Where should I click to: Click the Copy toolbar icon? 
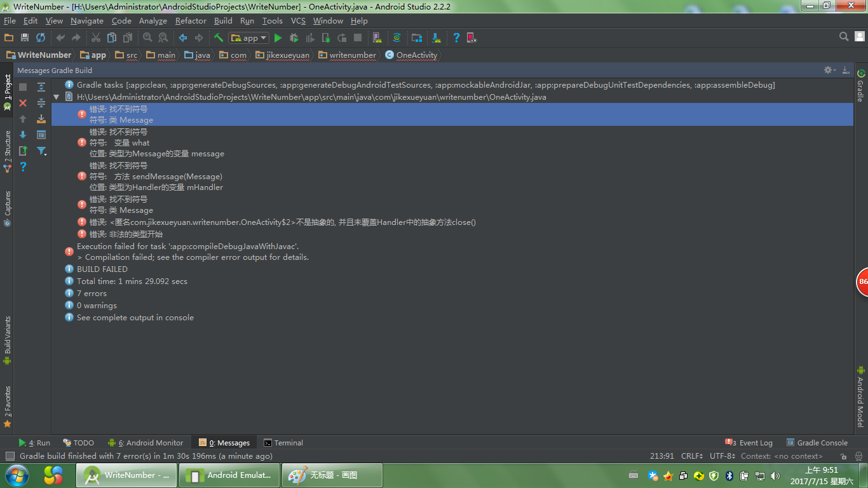click(112, 38)
